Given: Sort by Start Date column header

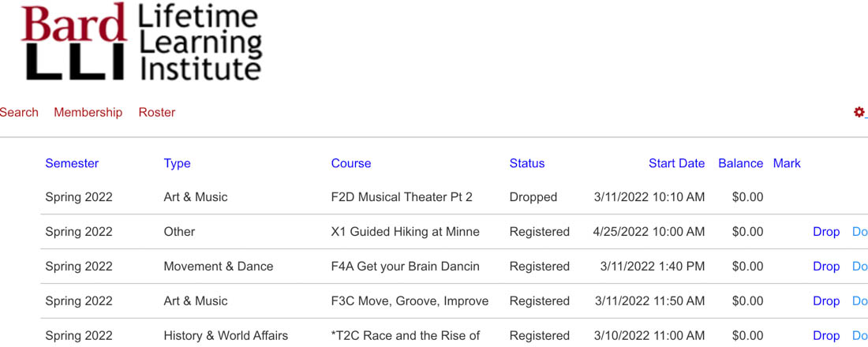Looking at the screenshot, I should point(676,163).
